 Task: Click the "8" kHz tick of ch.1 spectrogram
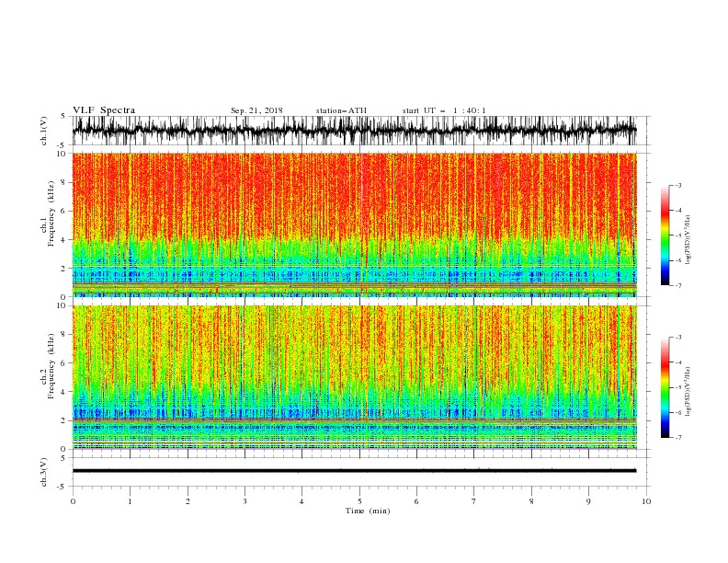(64, 182)
